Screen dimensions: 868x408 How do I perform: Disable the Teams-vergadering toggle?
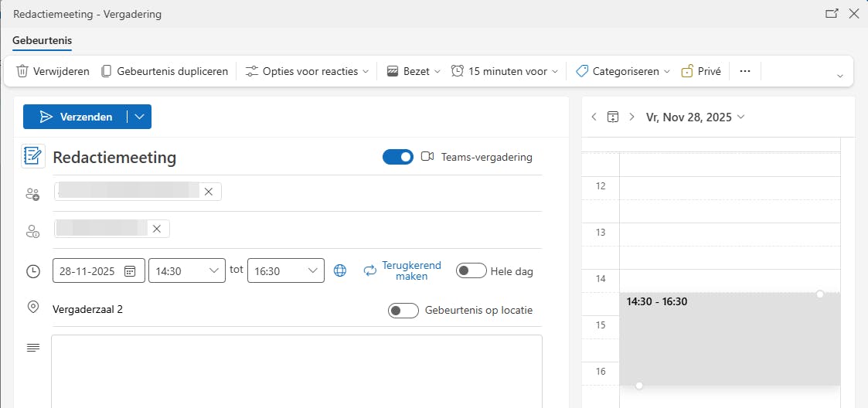[x=398, y=157]
